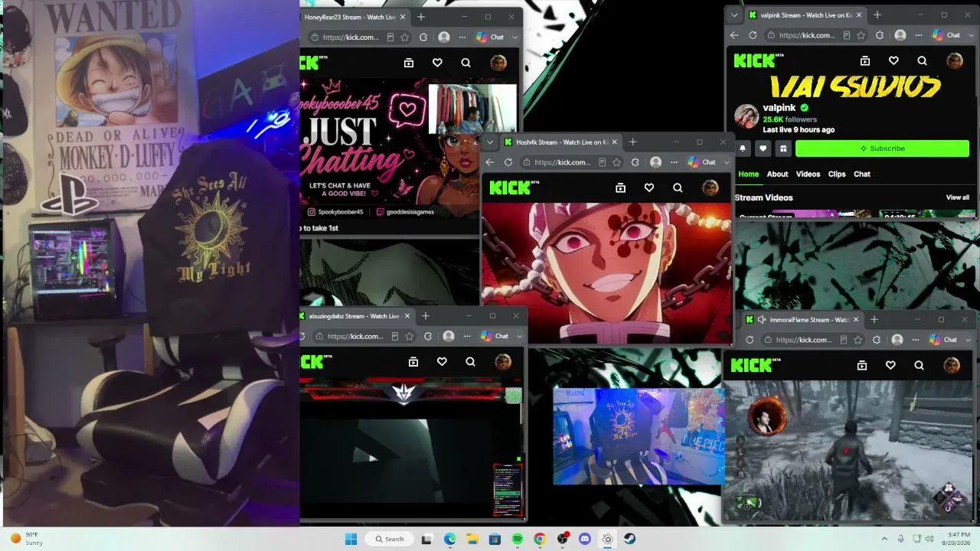Show hidden icons in the system tray
Screen dimensions: 980x551
[x=884, y=539]
